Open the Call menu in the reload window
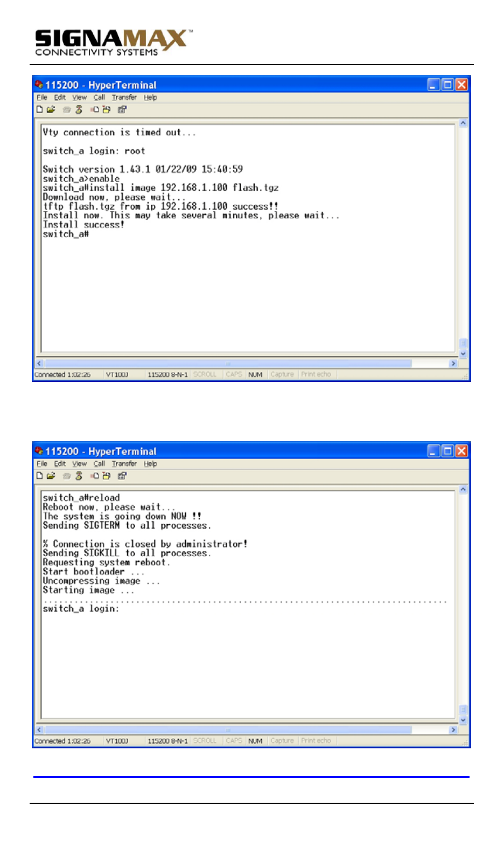Screen dimensions: 504x848 pyautogui.click(x=99, y=464)
